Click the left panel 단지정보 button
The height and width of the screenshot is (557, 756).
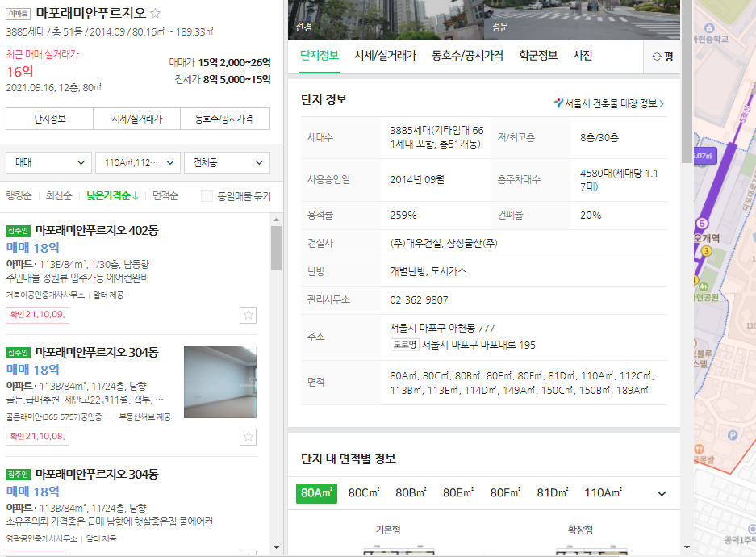[50, 119]
